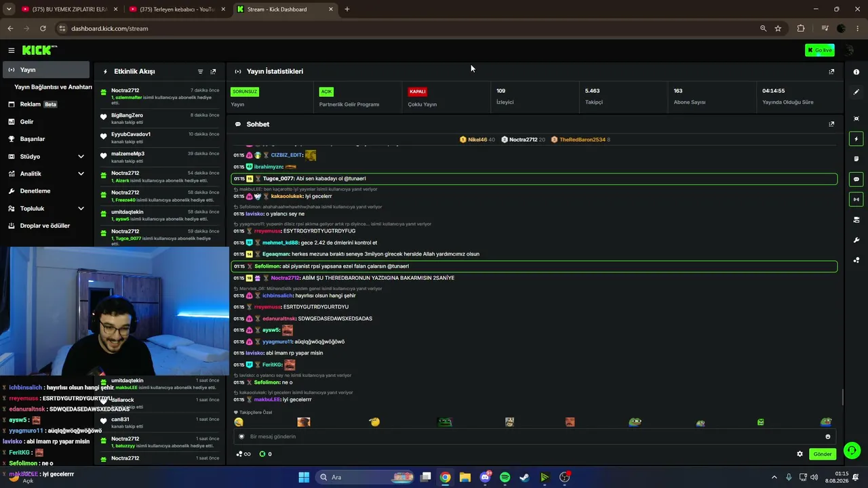Click malzemeMp3 in the activity feed
Viewport: 868px width, 488px height.
127,154
